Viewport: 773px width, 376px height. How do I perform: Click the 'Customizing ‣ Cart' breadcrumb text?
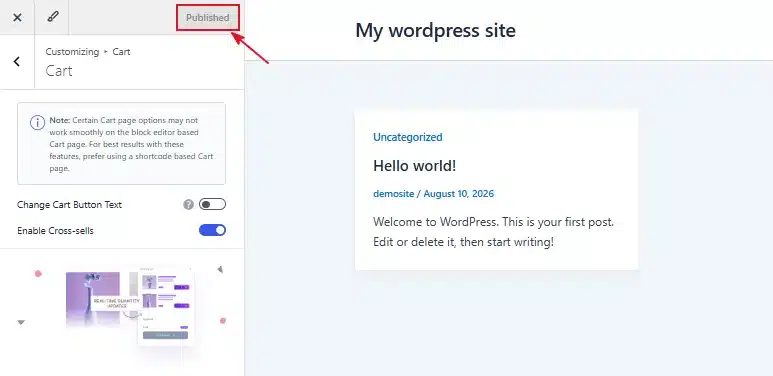88,51
